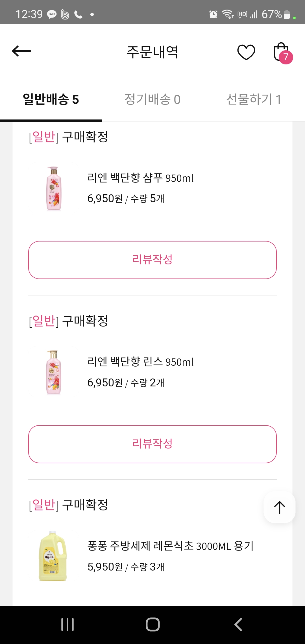
Task: Write review for 리엔 백단향 린스
Action: click(x=152, y=444)
